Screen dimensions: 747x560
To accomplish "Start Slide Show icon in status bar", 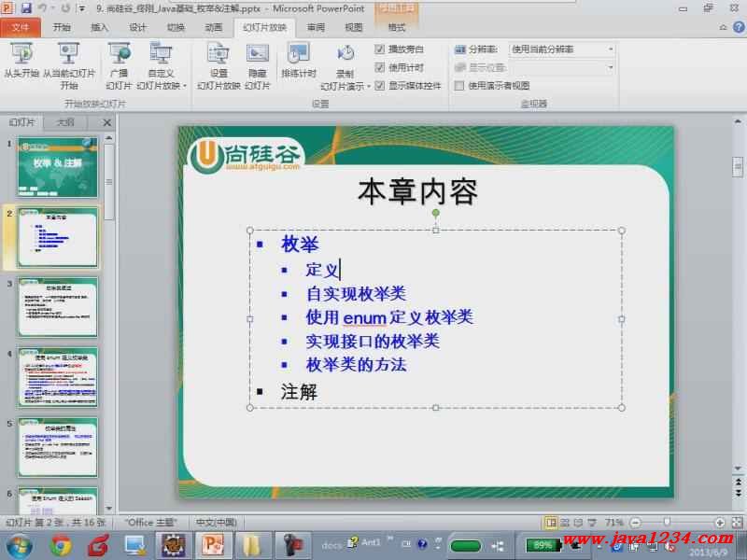I will 591,523.
